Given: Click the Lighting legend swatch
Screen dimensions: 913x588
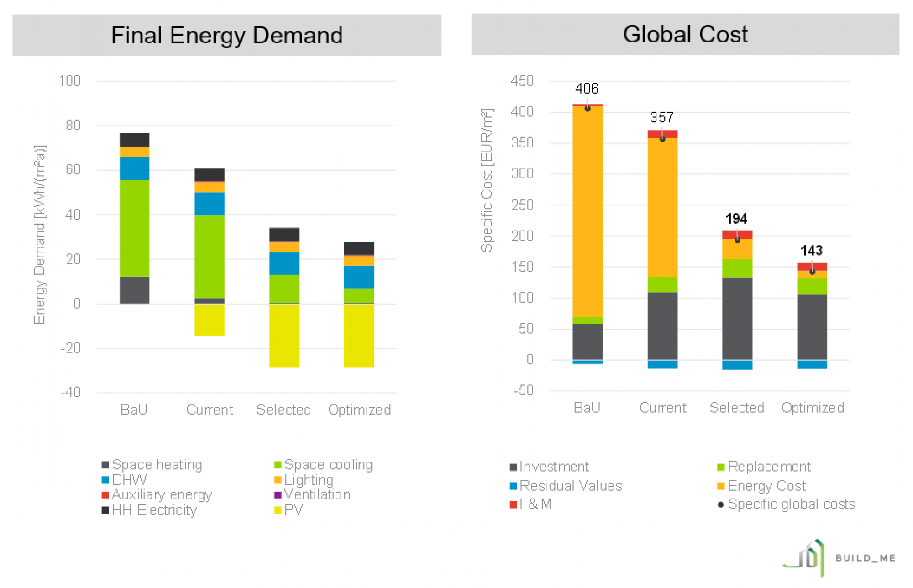Looking at the screenshot, I should [277, 480].
